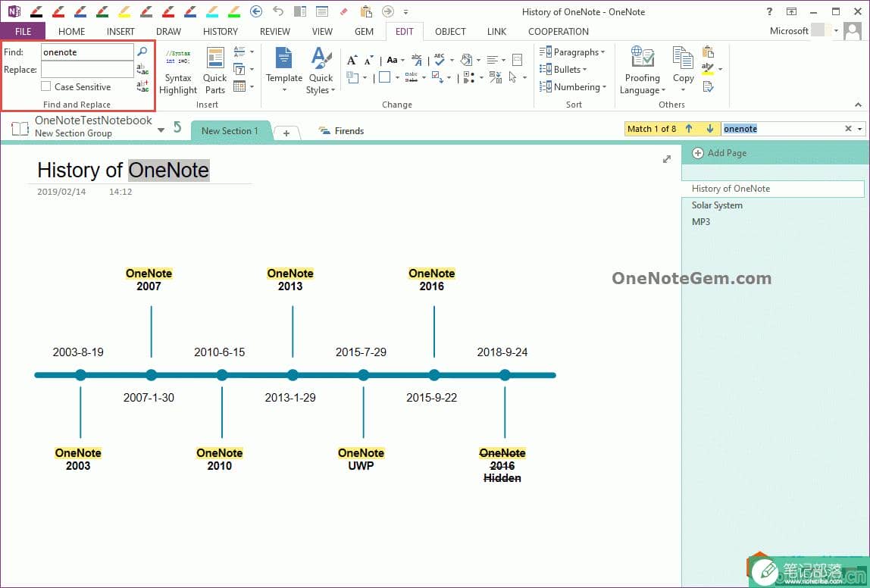Click the Help question mark icon

(769, 11)
